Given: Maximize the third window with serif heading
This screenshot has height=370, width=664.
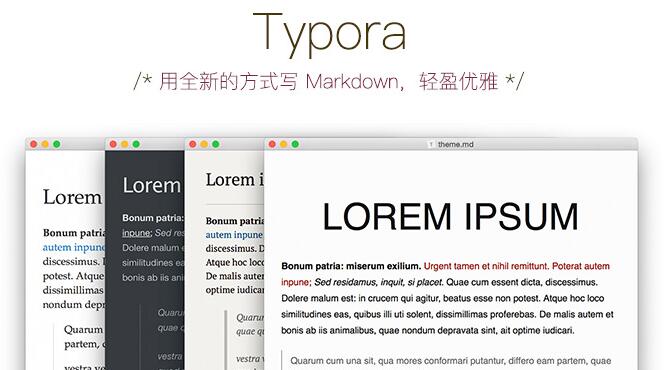Looking at the screenshot, I should [x=216, y=144].
